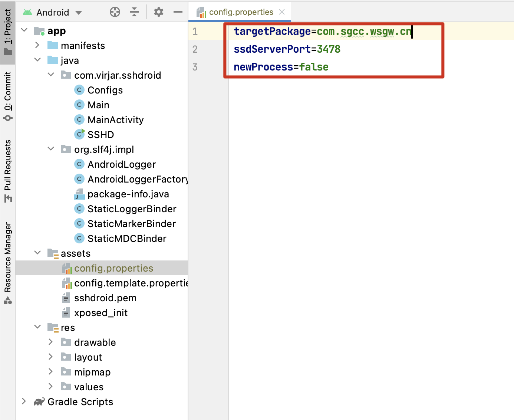Collapse the assets folder

point(37,253)
